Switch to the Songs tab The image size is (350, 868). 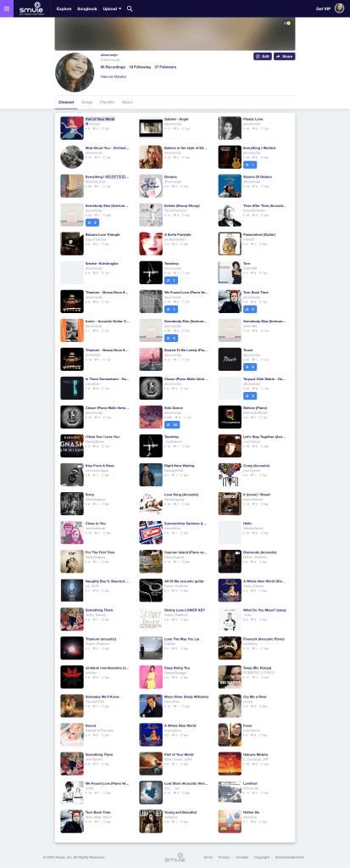[86, 103]
